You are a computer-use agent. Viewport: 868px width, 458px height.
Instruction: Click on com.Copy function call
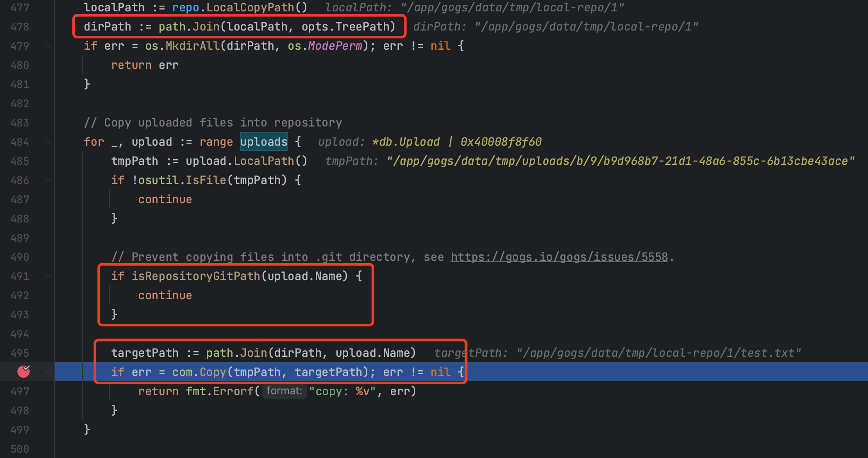pos(199,372)
